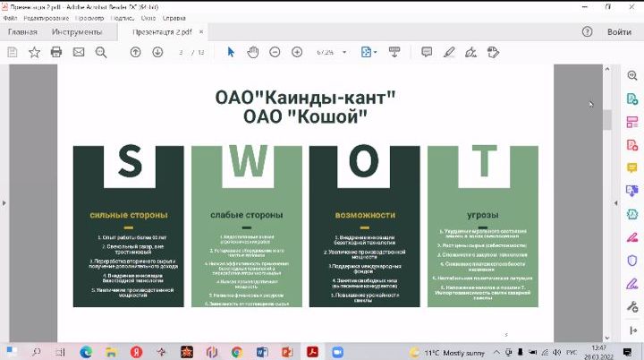Open Chrome from the taskbar
The height and width of the screenshot is (360, 644).
(236, 352)
